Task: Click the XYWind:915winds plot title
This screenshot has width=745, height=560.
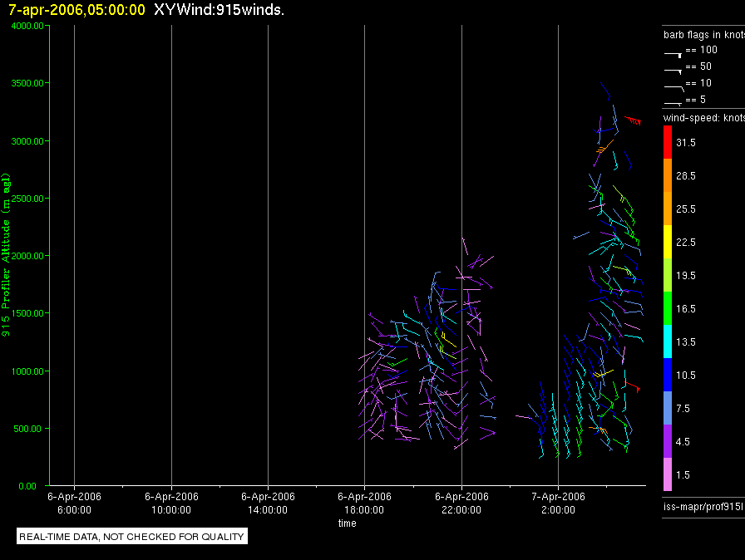Action: coord(219,9)
